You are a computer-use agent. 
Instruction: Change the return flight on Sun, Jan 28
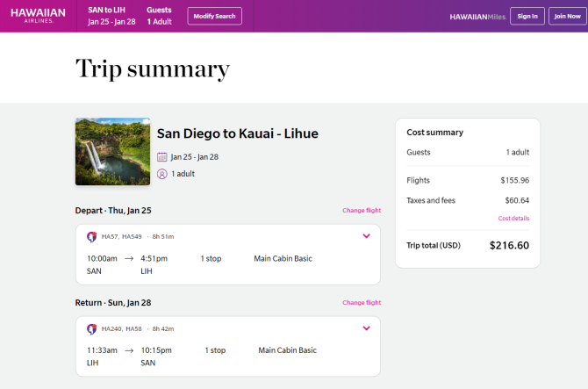362,303
